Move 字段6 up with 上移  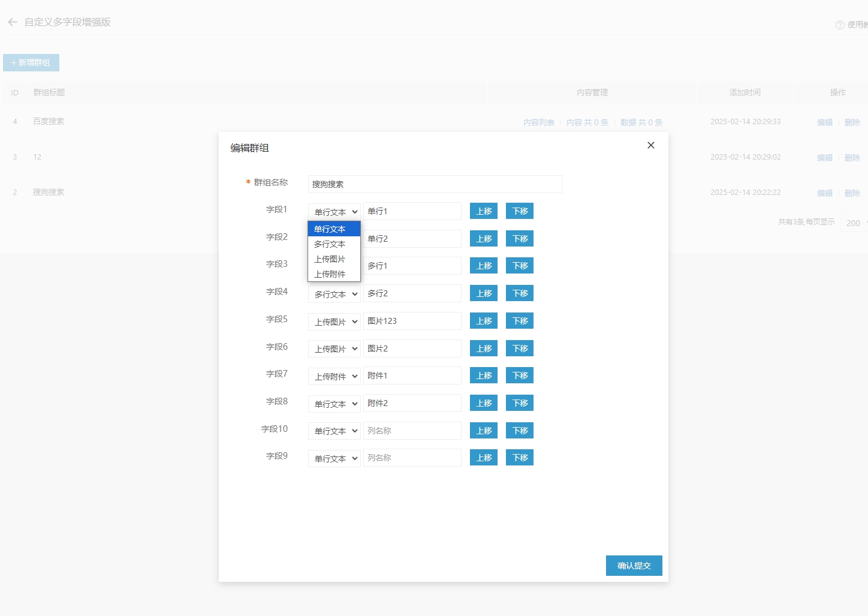pos(484,348)
